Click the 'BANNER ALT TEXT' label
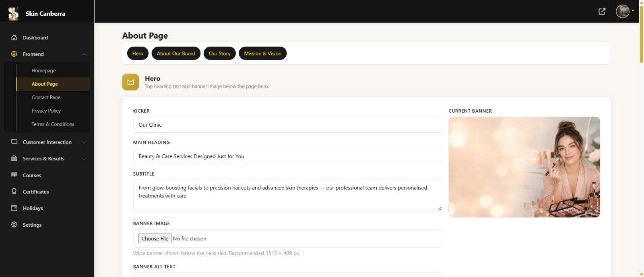 tap(154, 267)
